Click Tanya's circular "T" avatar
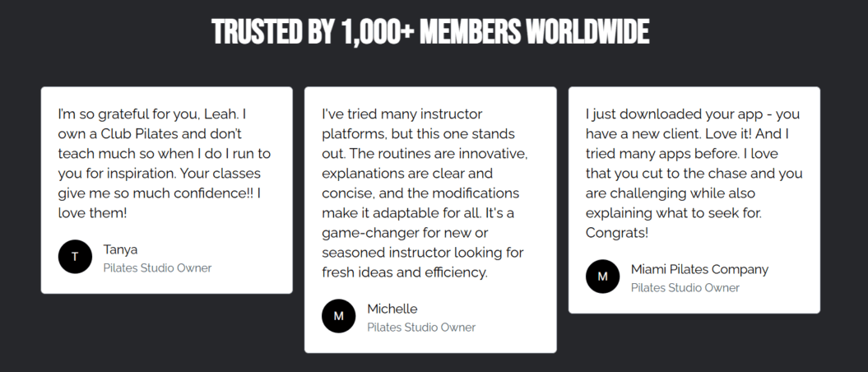 75,257
